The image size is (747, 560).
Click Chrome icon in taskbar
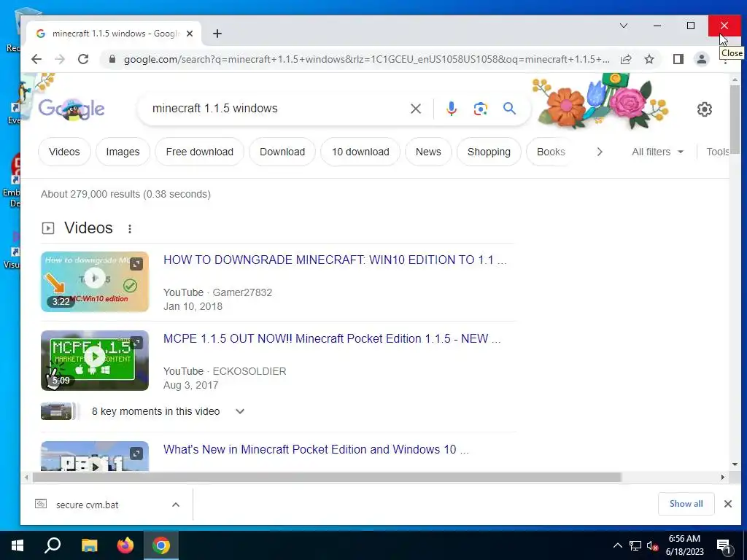tap(161, 545)
